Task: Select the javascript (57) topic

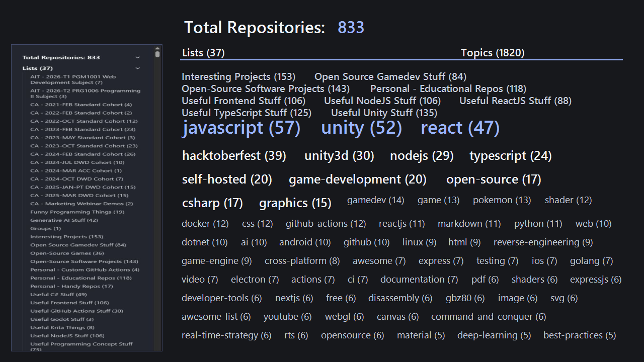Action: [242, 128]
